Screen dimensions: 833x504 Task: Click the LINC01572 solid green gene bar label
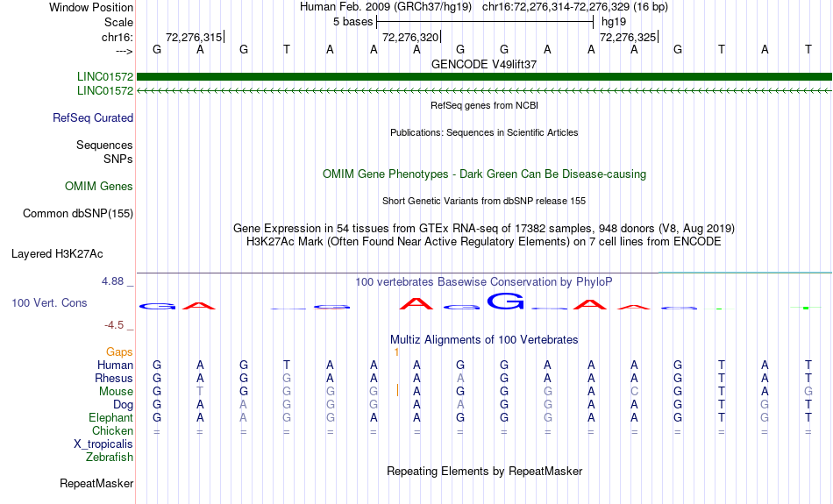[x=105, y=77]
